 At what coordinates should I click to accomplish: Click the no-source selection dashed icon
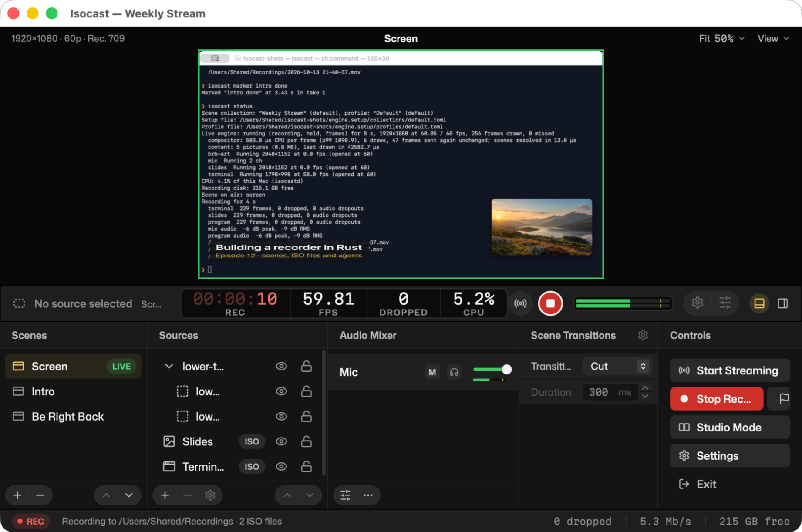click(x=19, y=303)
